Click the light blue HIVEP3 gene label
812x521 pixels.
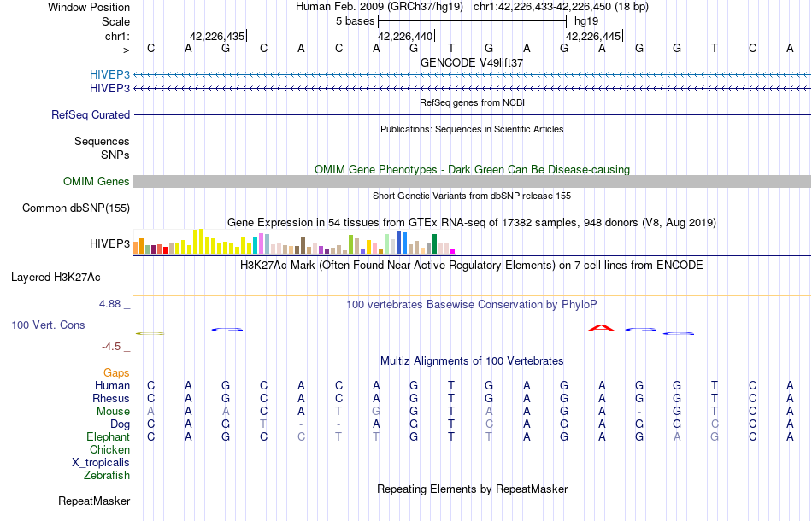pyautogui.click(x=109, y=74)
